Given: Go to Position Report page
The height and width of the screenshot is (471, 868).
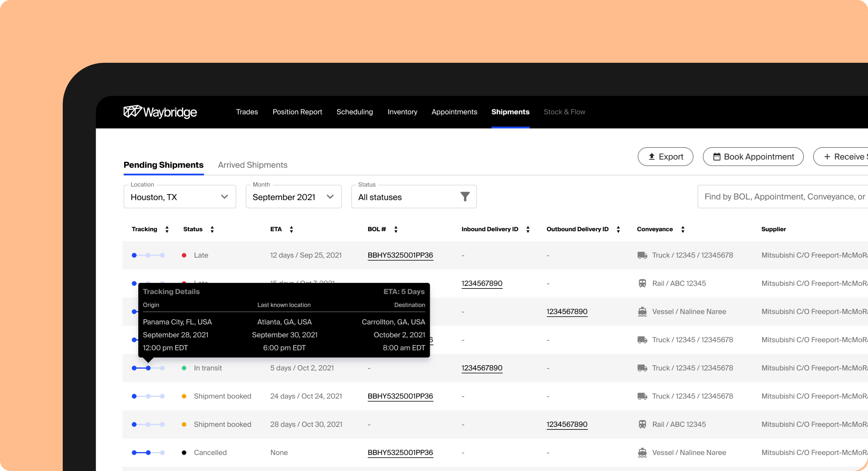Looking at the screenshot, I should (297, 112).
